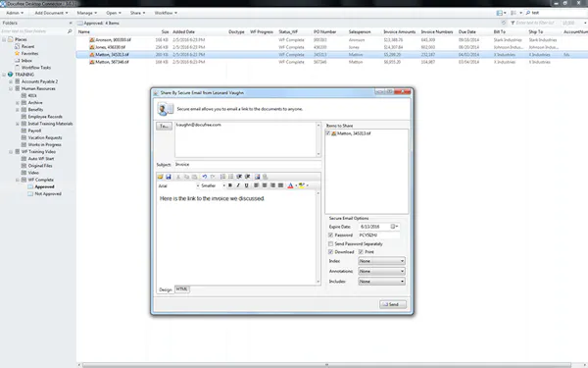Toggle the Password checkbox
This screenshot has height=368, width=588.
(330, 236)
